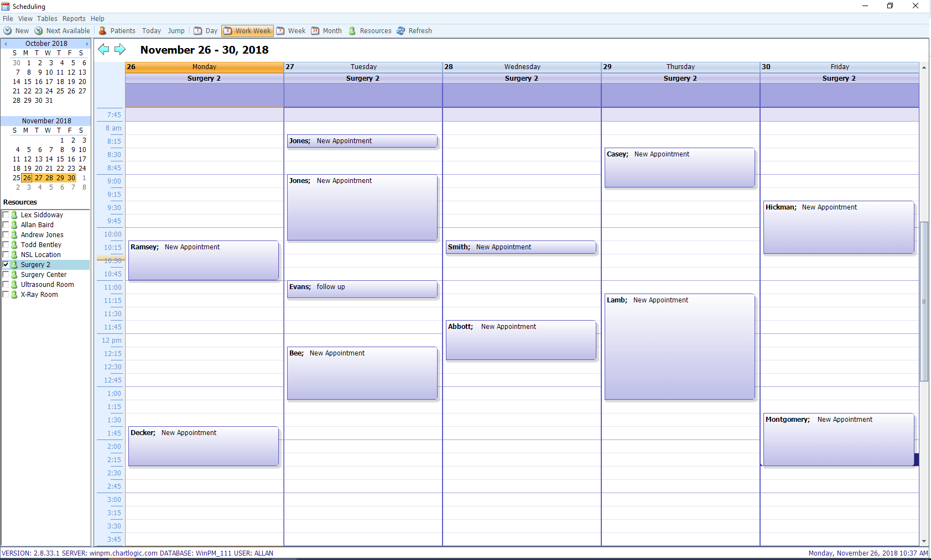Viewport: 931px width, 560px height.
Task: Open the Tables menu
Action: click(47, 18)
